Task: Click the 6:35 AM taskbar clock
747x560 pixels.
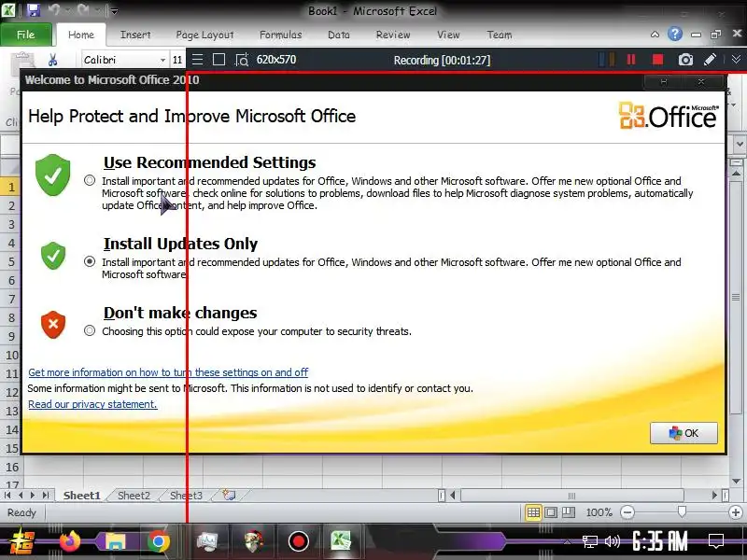Action: pos(659,541)
